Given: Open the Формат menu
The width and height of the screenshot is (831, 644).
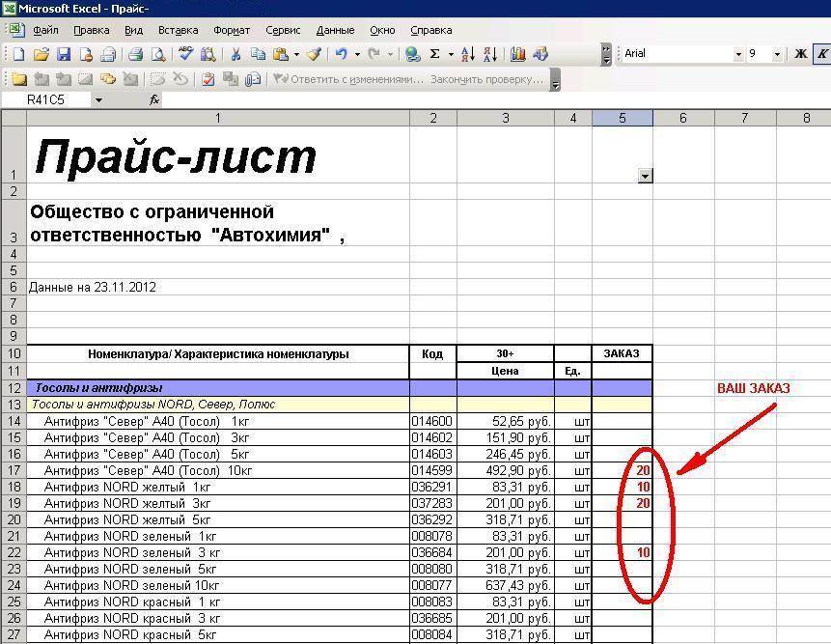Looking at the screenshot, I should point(232,30).
